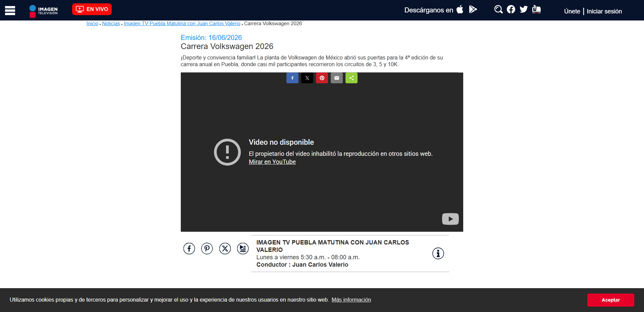The height and width of the screenshot is (312, 644).
Task: Visit Imagen's Facebook page in header
Action: pyautogui.click(x=511, y=9)
